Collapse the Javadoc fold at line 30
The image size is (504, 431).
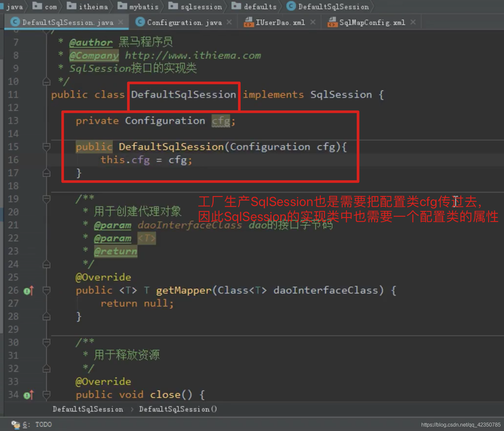tap(47, 342)
